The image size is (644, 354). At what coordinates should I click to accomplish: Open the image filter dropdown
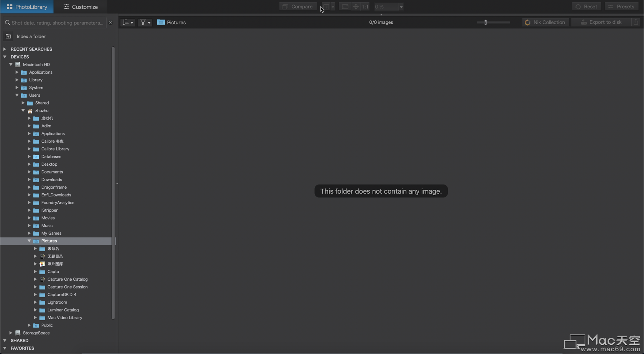(145, 22)
